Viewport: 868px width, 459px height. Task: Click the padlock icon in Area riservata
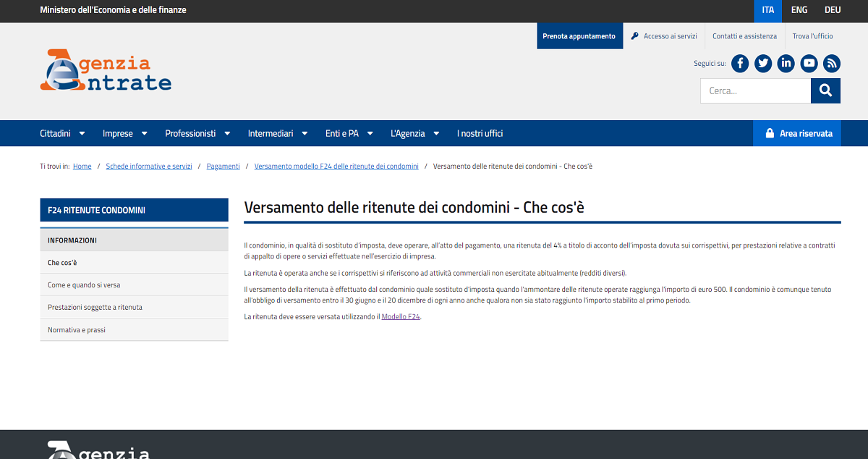tap(770, 133)
